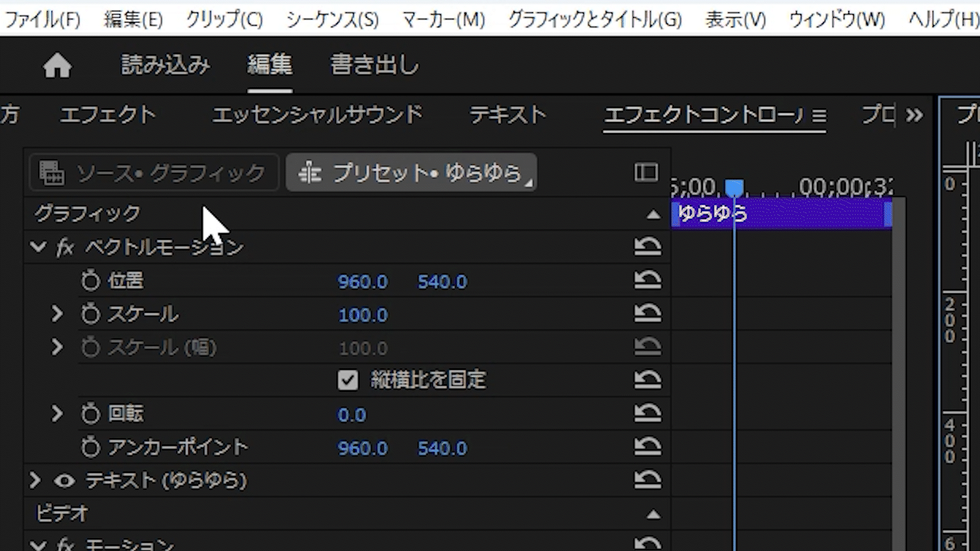Show hidden panel tabs with double chevron
Viewport: 980px width, 551px height.
(x=914, y=115)
